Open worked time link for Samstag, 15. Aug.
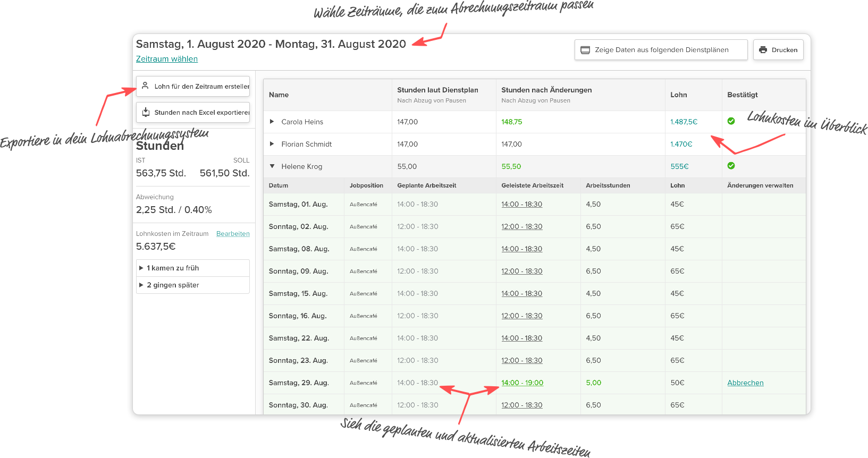The height and width of the screenshot is (458, 868). point(521,293)
